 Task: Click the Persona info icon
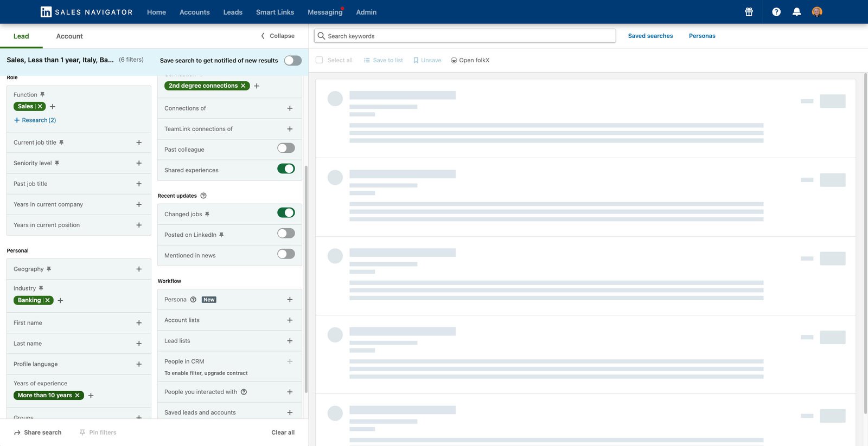tap(193, 300)
